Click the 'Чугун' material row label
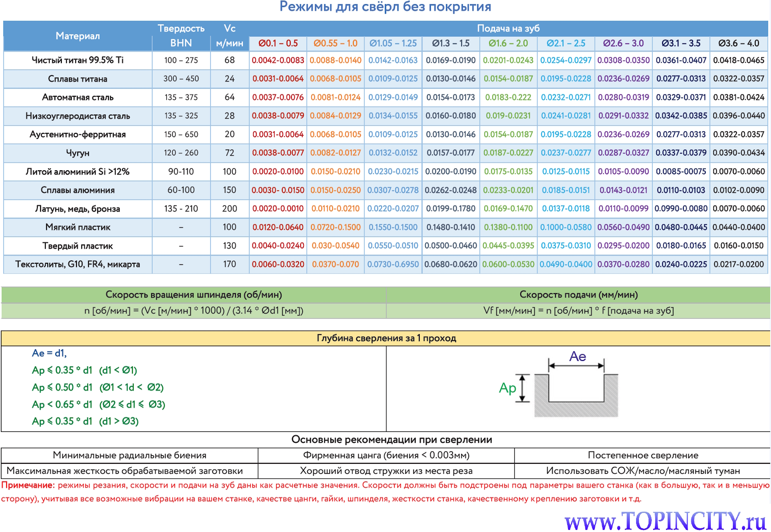Screen dimensions: 771x532 78,153
